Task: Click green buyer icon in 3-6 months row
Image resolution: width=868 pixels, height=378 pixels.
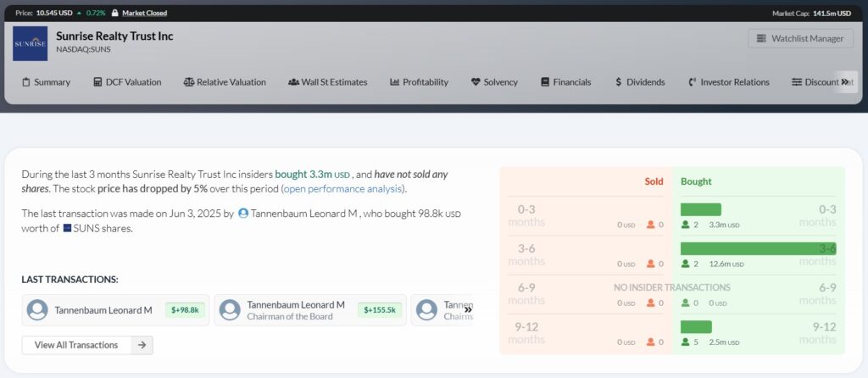Action: point(685,264)
